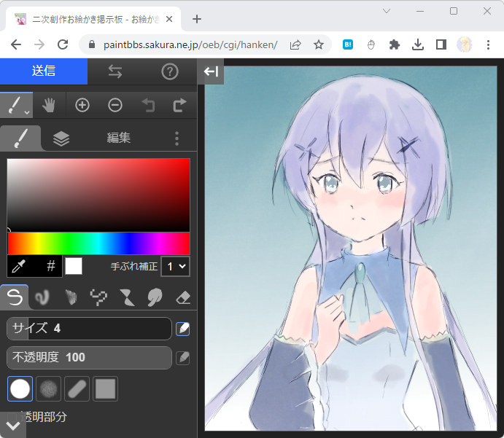Go back in browser history

16,44
